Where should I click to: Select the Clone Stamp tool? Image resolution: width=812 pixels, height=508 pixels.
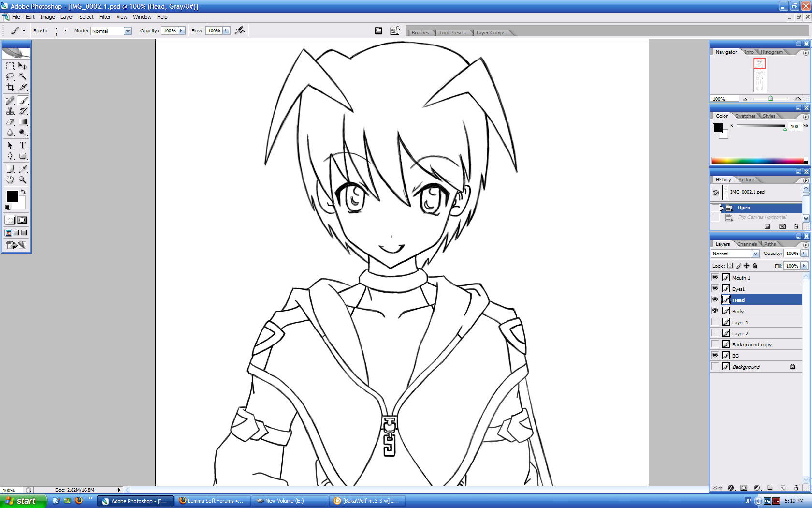point(10,111)
